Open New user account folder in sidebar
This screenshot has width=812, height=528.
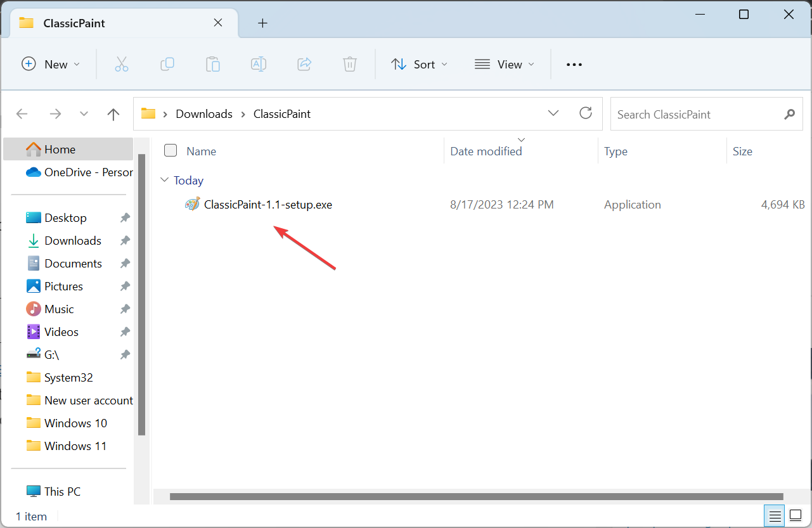coord(79,400)
